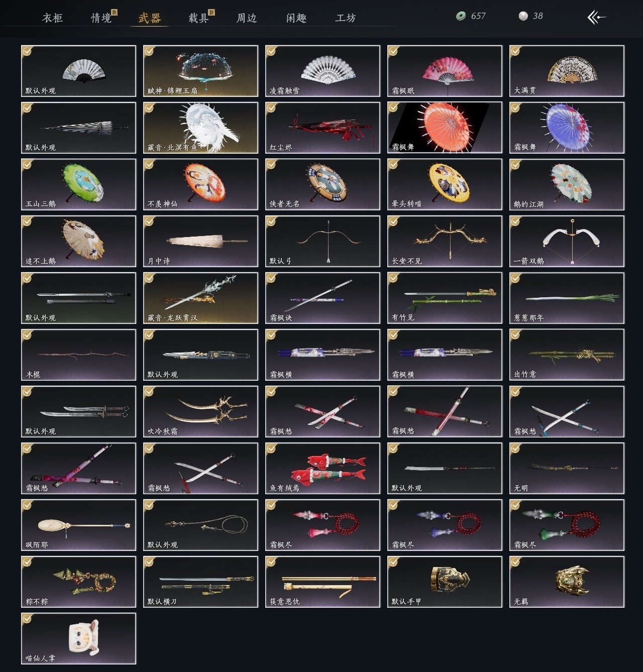Image resolution: width=643 pixels, height=672 pixels.
Task: Choose the 无羁 golden gauntlet skin
Action: point(567,582)
